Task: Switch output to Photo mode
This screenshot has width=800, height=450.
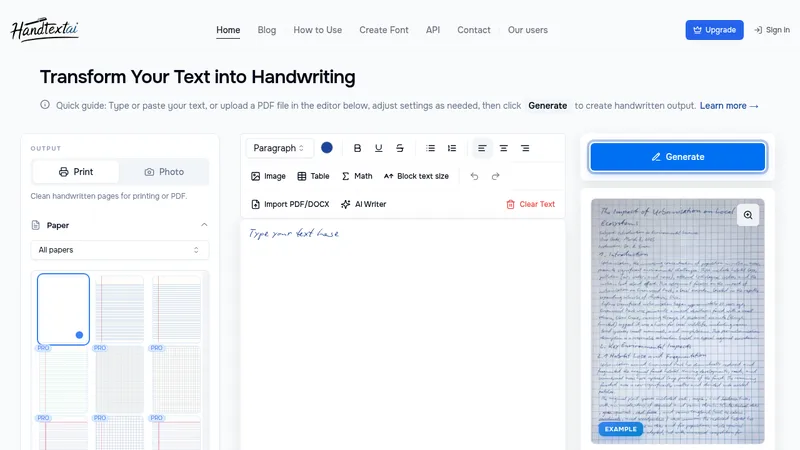Action: tap(164, 172)
